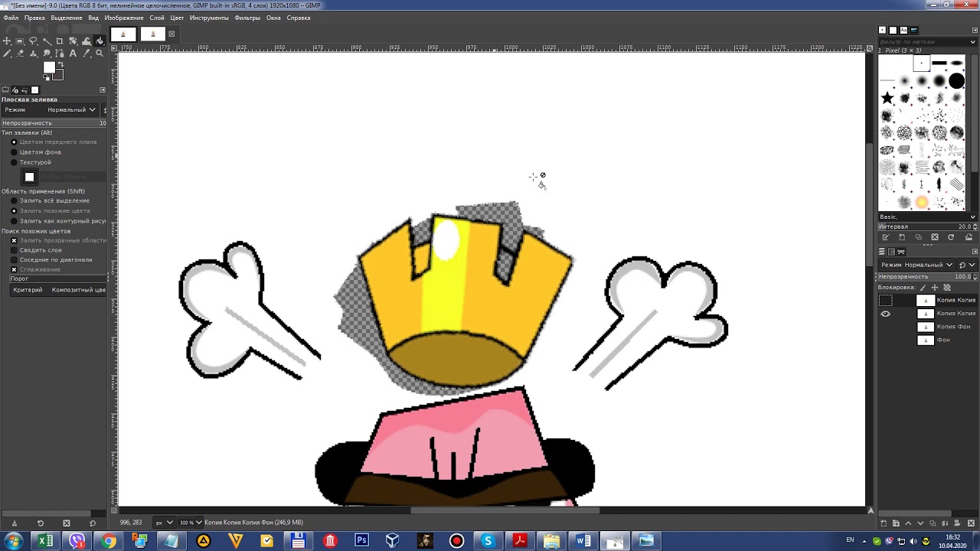Adjust the brush Интервал slider

pos(928,227)
